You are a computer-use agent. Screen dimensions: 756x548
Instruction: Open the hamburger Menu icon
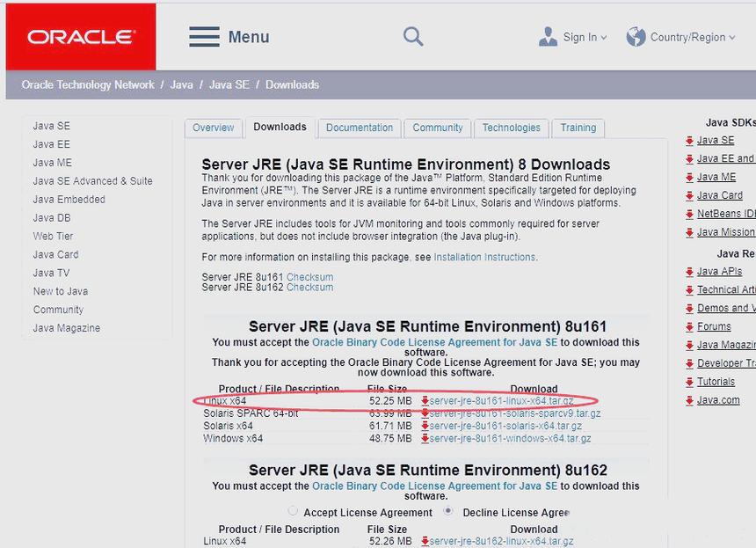click(x=205, y=37)
